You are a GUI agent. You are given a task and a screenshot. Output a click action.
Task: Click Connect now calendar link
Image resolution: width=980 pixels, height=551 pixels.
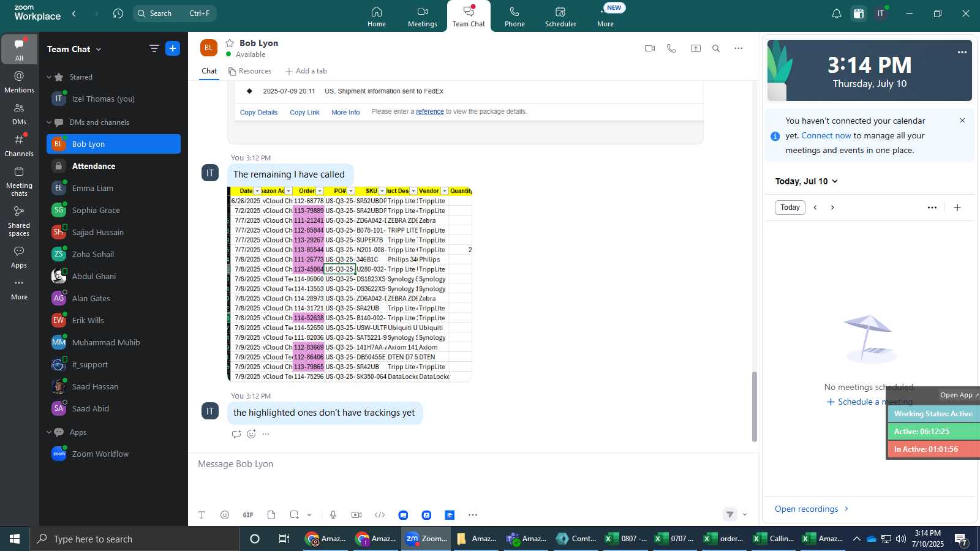(826, 136)
